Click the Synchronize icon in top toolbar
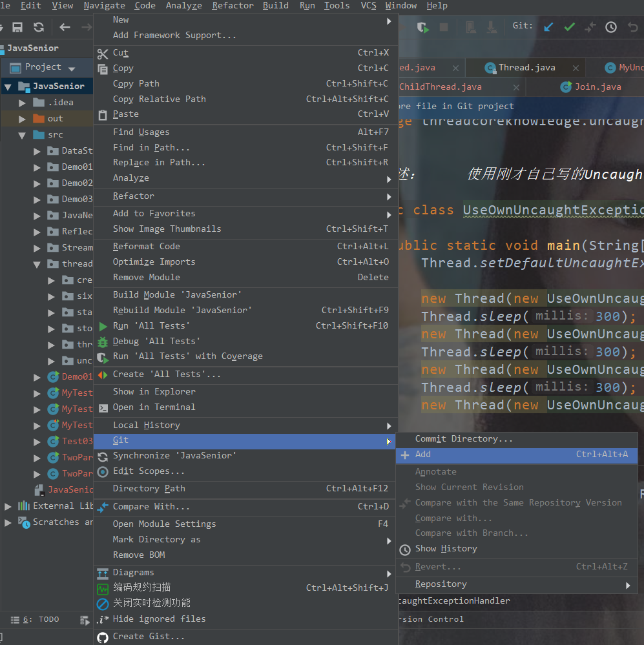The width and height of the screenshot is (644, 645). pyautogui.click(x=39, y=27)
